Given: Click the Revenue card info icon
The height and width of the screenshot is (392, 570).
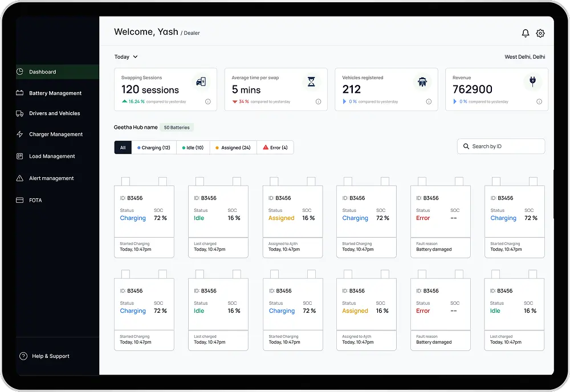Looking at the screenshot, I should click(x=539, y=101).
